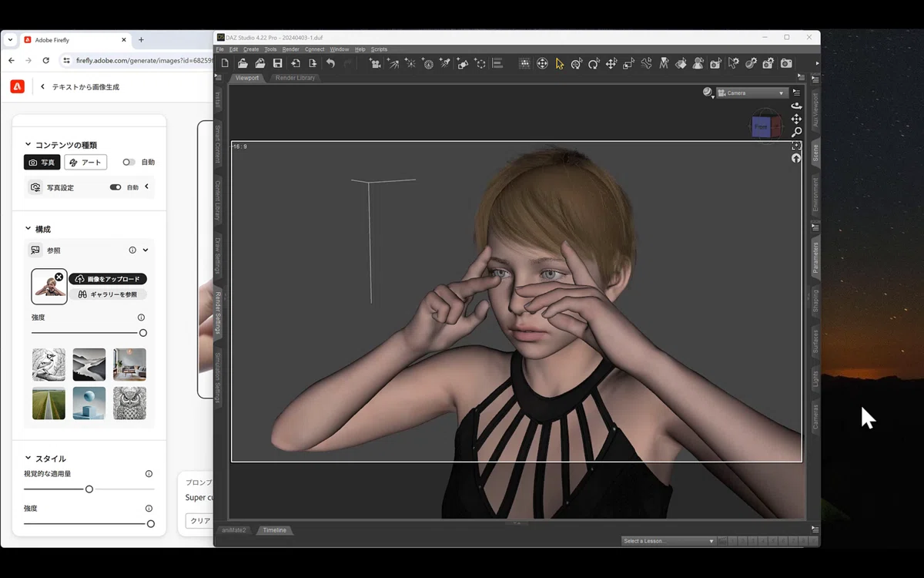The image size is (924, 578).
Task: Collapse the 構成 section
Action: pos(28,229)
